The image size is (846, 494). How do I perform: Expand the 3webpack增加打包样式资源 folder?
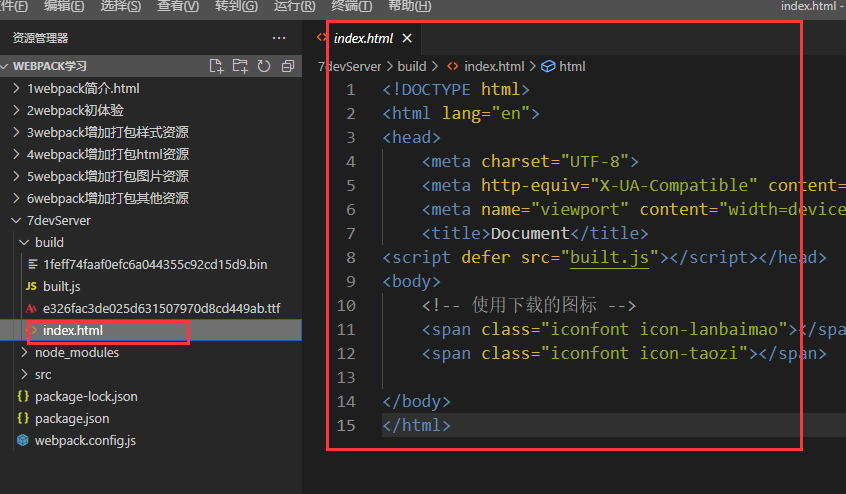tap(16, 132)
